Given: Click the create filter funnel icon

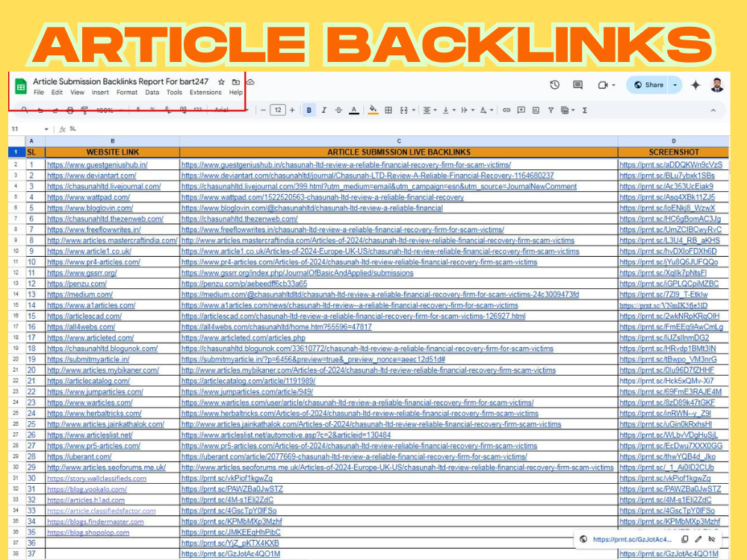Looking at the screenshot, I should 551,110.
